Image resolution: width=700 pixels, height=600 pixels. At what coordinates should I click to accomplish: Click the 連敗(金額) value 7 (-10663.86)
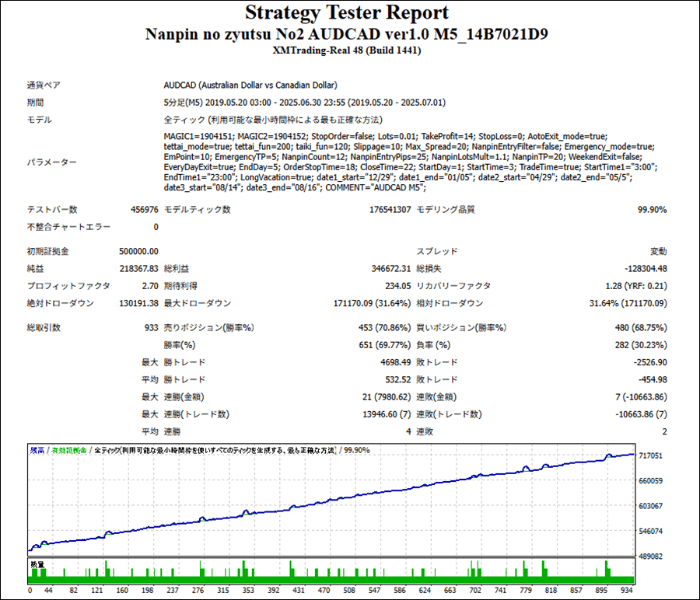coord(641,397)
